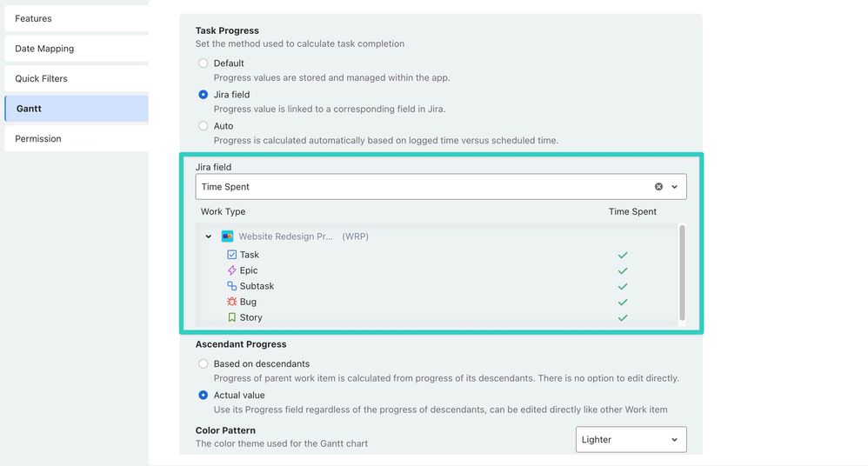Click the Task work type icon
Screen dimensions: 868x466
tap(232, 255)
